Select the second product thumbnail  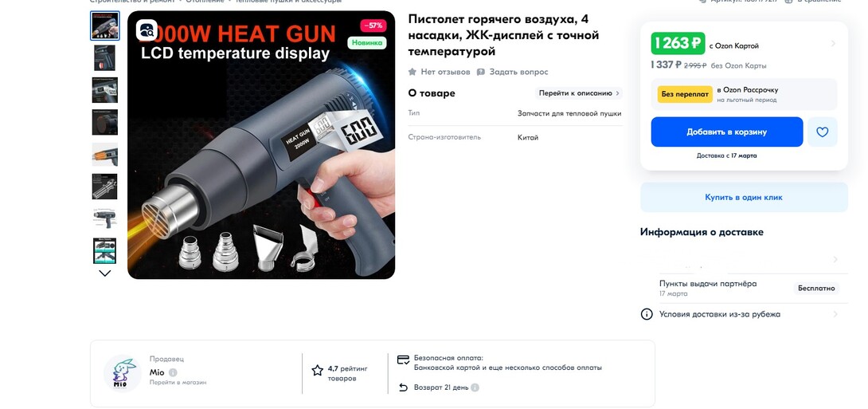(x=104, y=57)
